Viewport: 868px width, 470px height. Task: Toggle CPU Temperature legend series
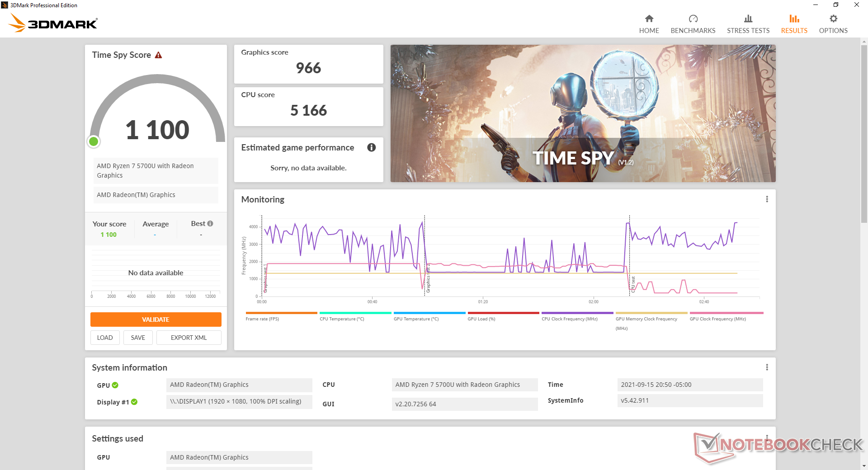[355, 316]
